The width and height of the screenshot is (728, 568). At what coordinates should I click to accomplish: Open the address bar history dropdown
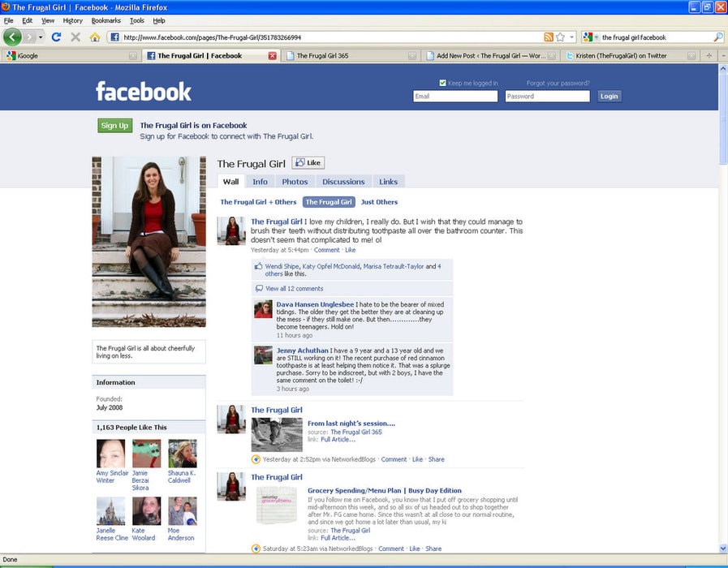pyautogui.click(x=571, y=37)
